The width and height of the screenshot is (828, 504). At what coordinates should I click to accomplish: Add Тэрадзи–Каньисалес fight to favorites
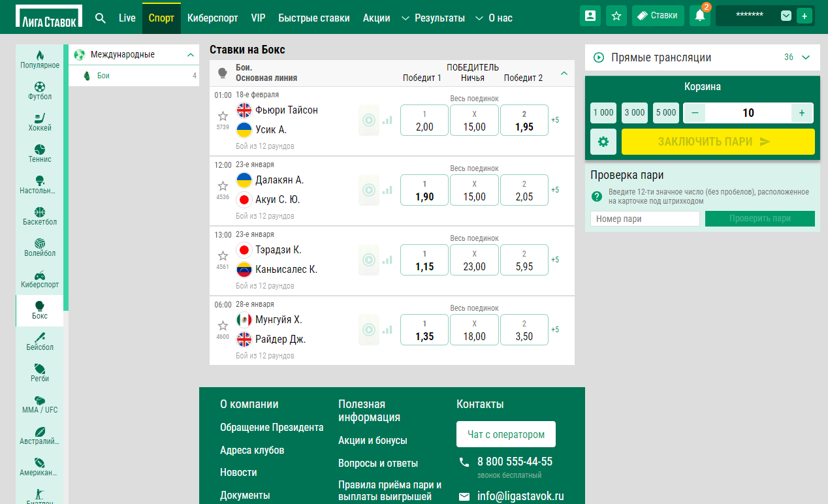tap(223, 255)
